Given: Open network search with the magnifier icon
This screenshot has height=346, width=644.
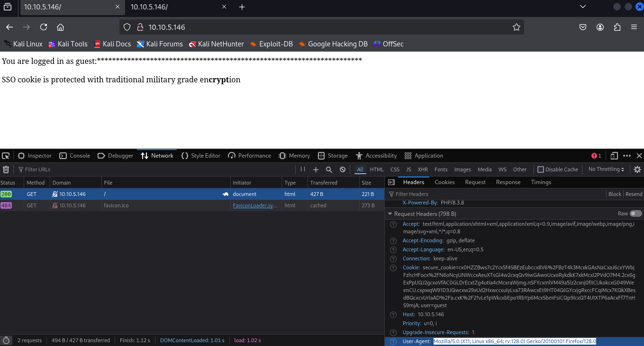Looking at the screenshot, I should pos(329,169).
